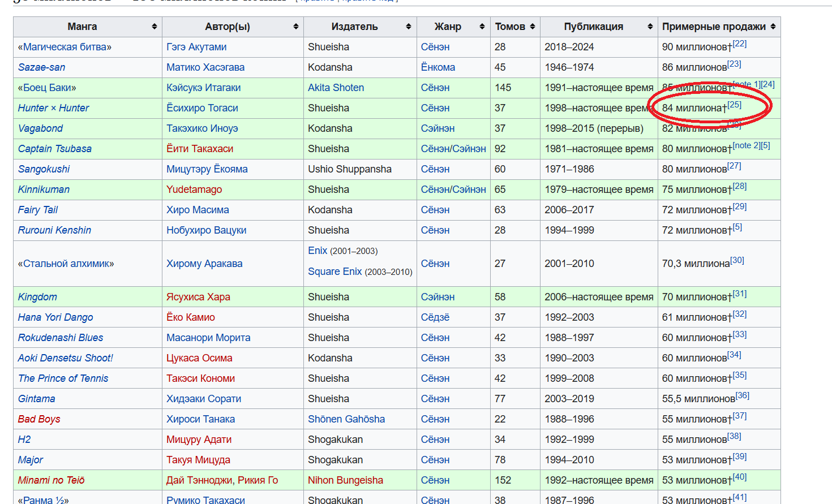Open the Матико Хасэгава author link
Image resolution: width=832 pixels, height=504 pixels.
tap(205, 67)
